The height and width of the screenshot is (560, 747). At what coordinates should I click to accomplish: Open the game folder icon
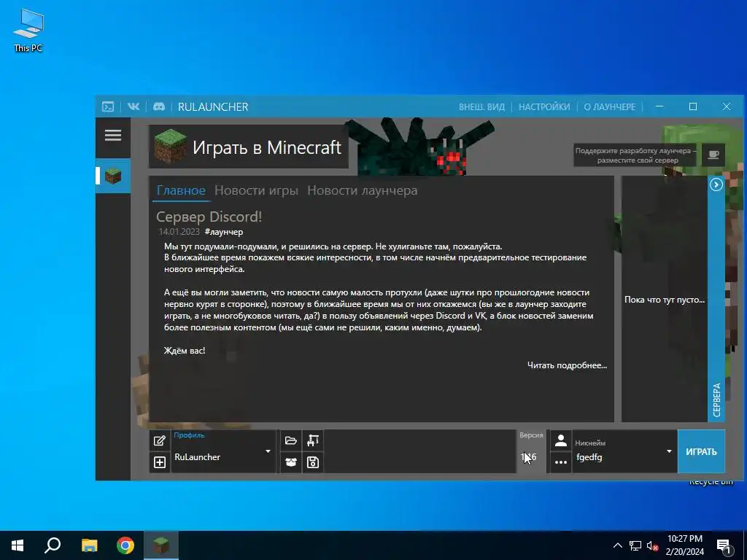pos(290,440)
